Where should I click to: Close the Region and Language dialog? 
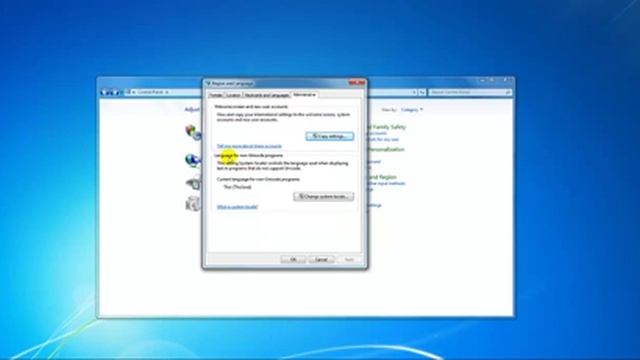(x=356, y=83)
